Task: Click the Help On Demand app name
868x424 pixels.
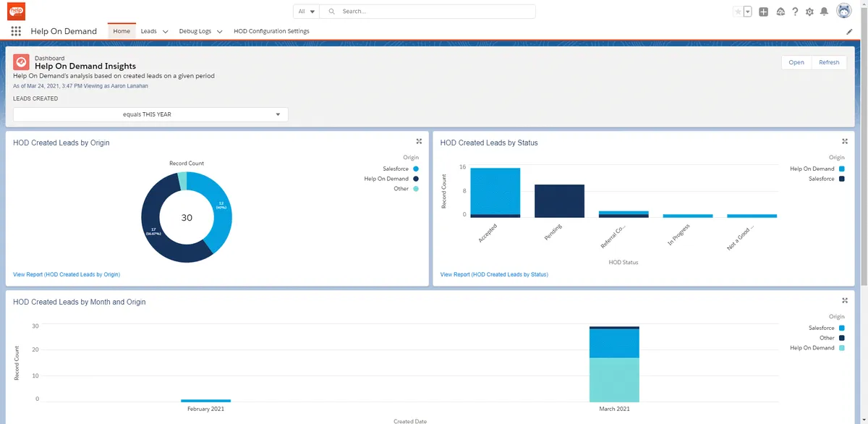Action: 64,31
